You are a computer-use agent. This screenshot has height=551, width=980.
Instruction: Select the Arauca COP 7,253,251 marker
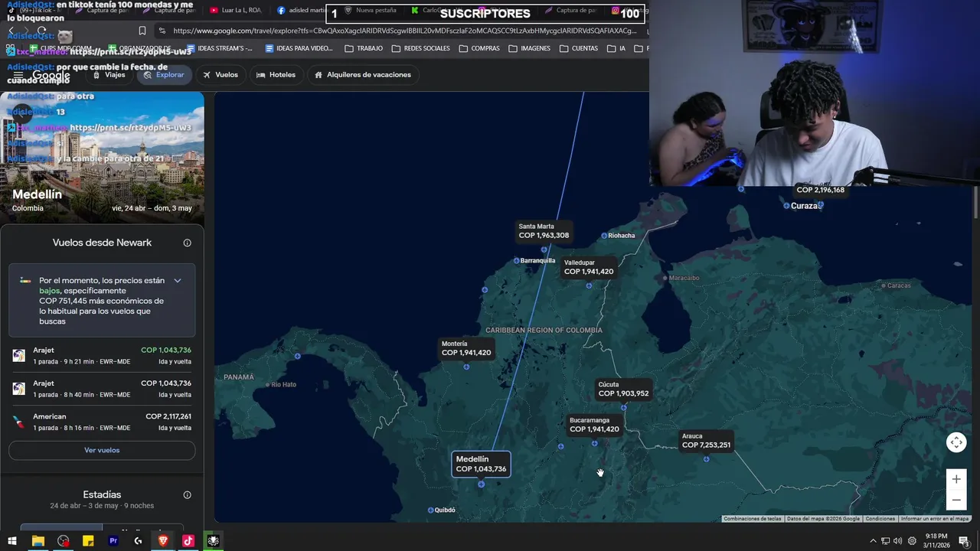coord(706,441)
